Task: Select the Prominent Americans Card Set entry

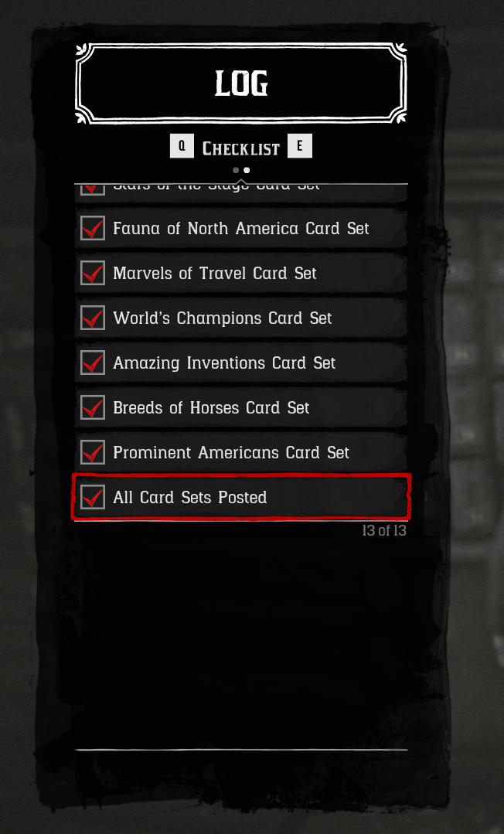Action: point(241,452)
